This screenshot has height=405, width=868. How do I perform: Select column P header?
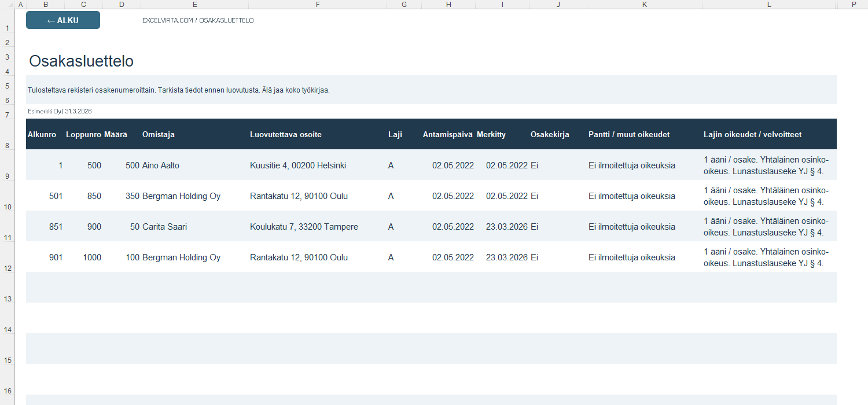pos(852,5)
